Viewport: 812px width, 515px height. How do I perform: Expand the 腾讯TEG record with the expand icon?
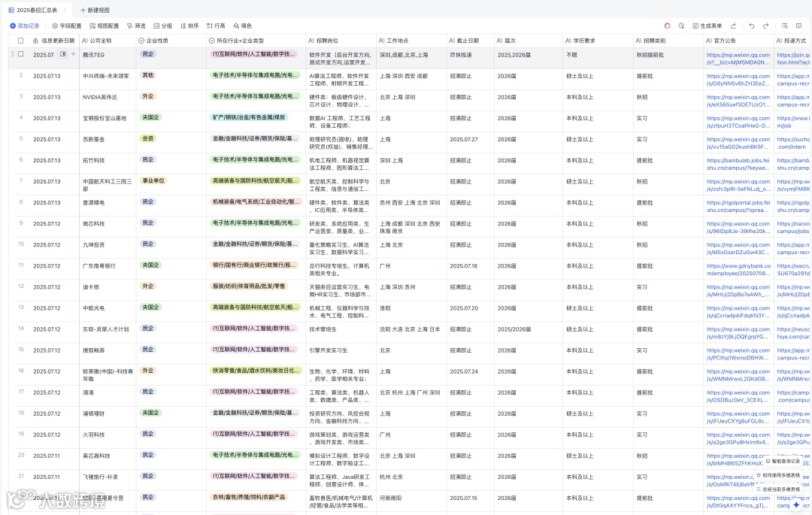pos(62,54)
